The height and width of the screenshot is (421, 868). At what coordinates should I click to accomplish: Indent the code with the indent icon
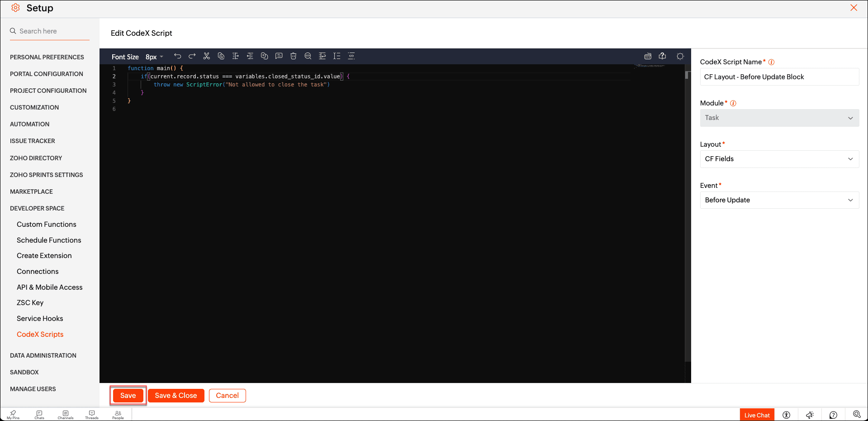click(236, 56)
